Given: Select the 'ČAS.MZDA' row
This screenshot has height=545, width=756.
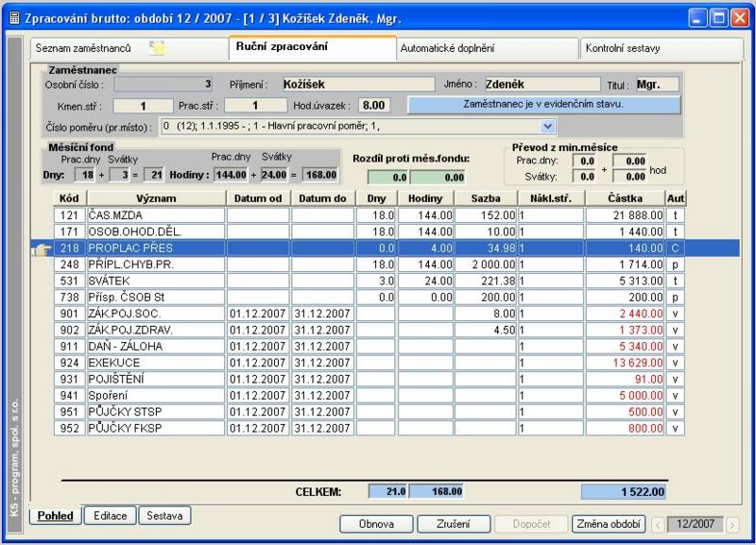Looking at the screenshot, I should (x=369, y=215).
